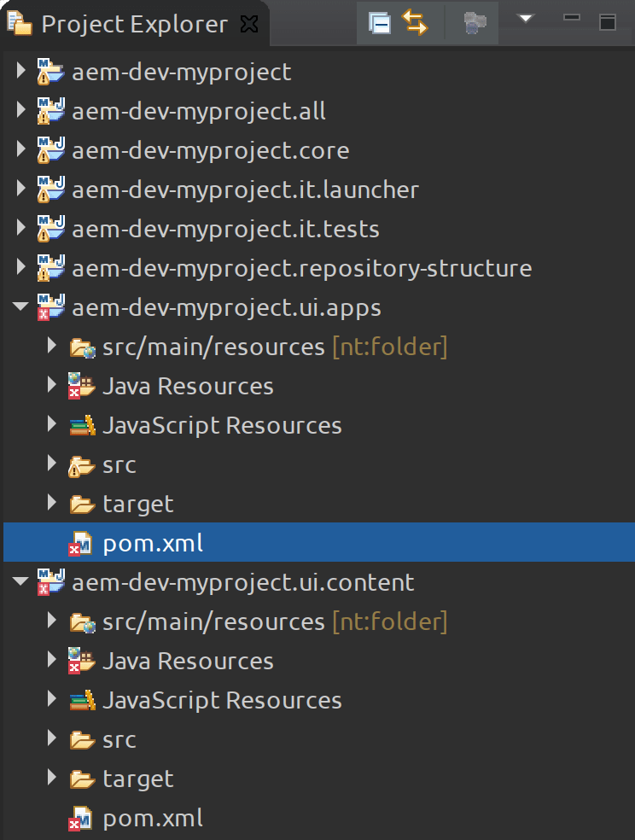
Task: Select the aem-dev-myproject.ui.apps label
Action: [x=226, y=308]
